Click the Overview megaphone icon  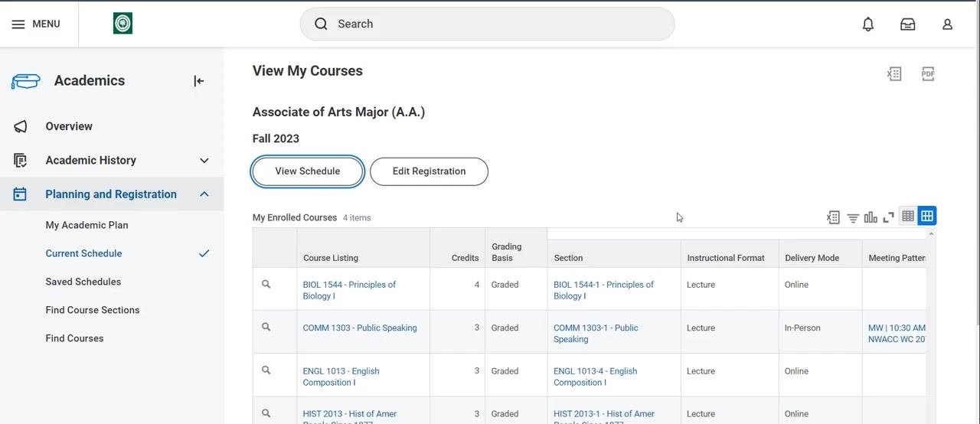[21, 126]
